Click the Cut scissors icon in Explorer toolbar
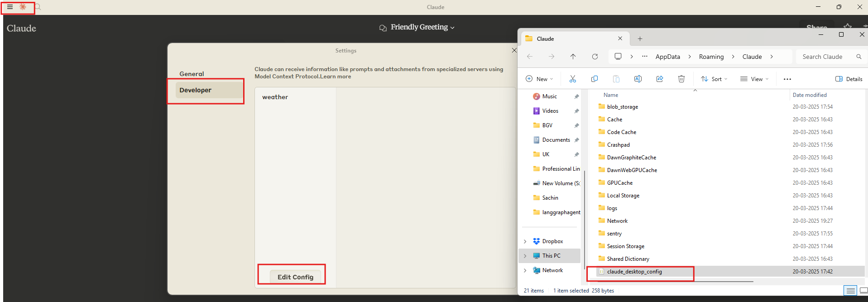 (572, 79)
